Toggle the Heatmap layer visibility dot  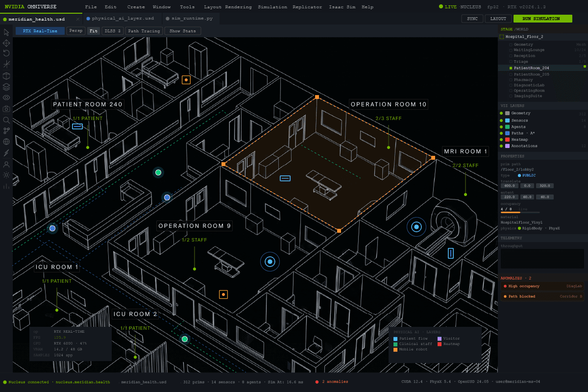pyautogui.click(x=501, y=140)
